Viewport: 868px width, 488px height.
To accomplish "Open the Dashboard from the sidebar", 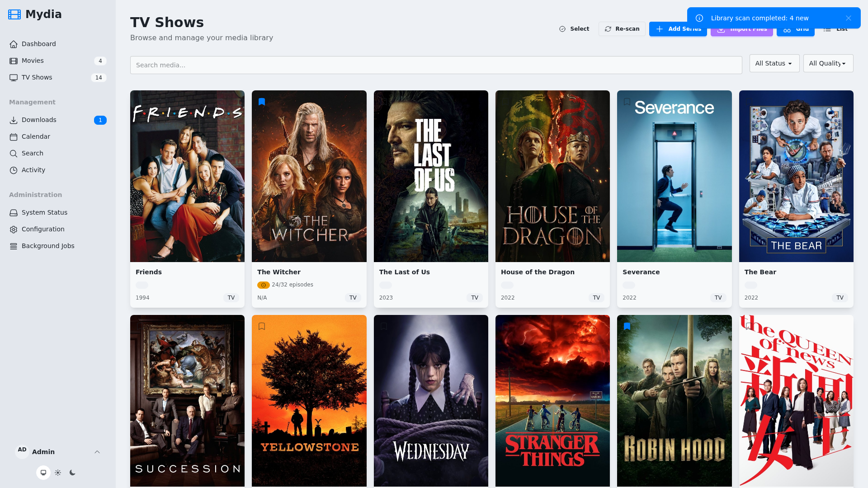I will pyautogui.click(x=38, y=44).
